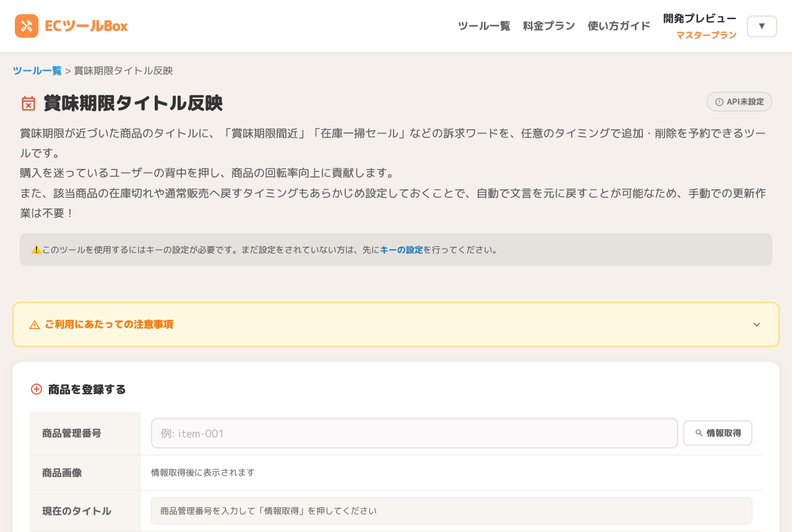Click the 情報取得 button
Image resolution: width=792 pixels, height=532 pixels.
point(718,433)
